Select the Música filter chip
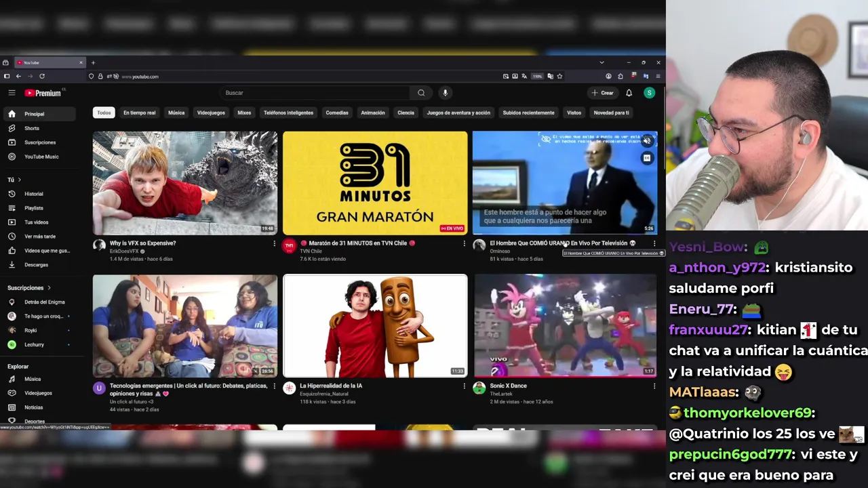The width and height of the screenshot is (868, 488). click(176, 113)
